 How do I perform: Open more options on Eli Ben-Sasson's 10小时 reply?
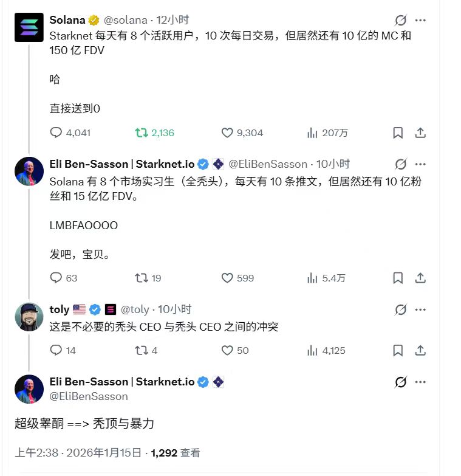click(420, 164)
